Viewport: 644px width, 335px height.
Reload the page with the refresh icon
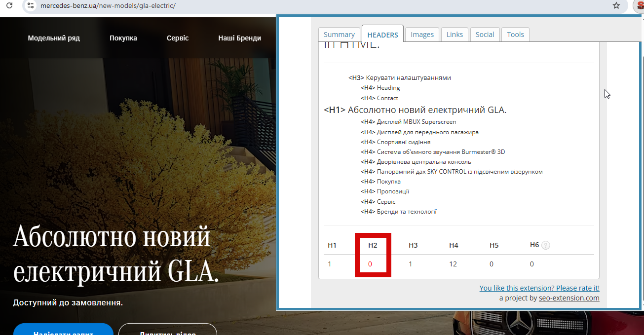pos(9,5)
